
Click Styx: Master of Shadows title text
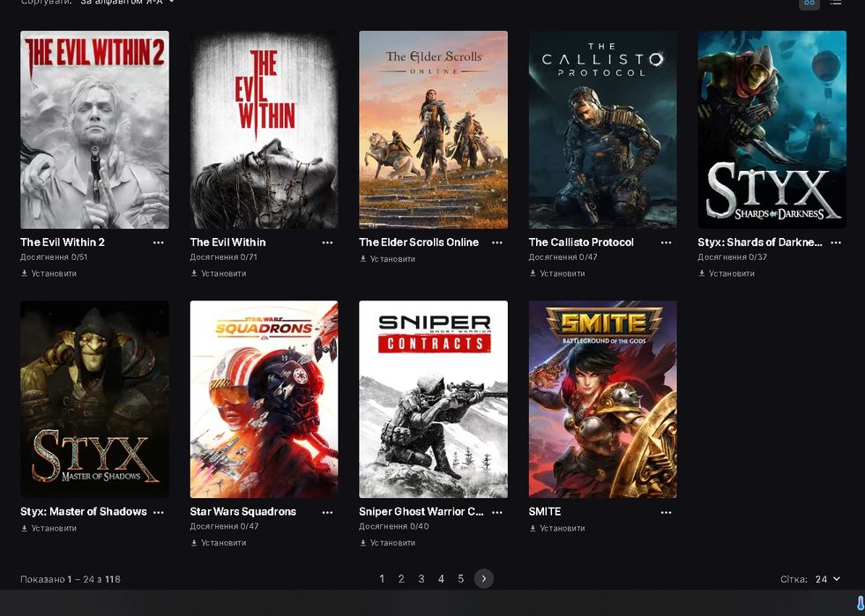[x=83, y=512]
